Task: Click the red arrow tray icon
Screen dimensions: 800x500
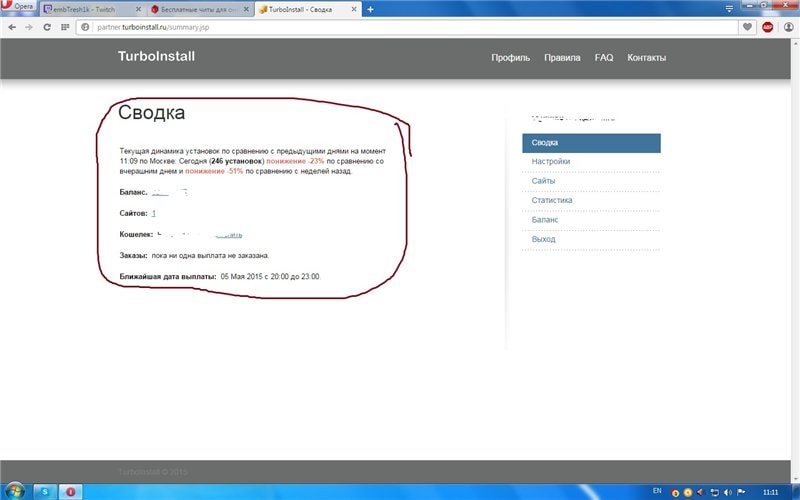Action: point(701,492)
